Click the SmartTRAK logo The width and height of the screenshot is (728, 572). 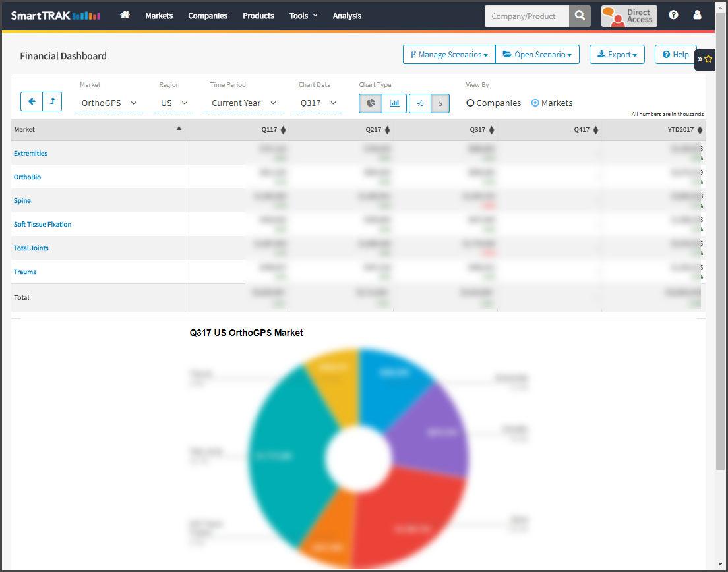[x=55, y=15]
